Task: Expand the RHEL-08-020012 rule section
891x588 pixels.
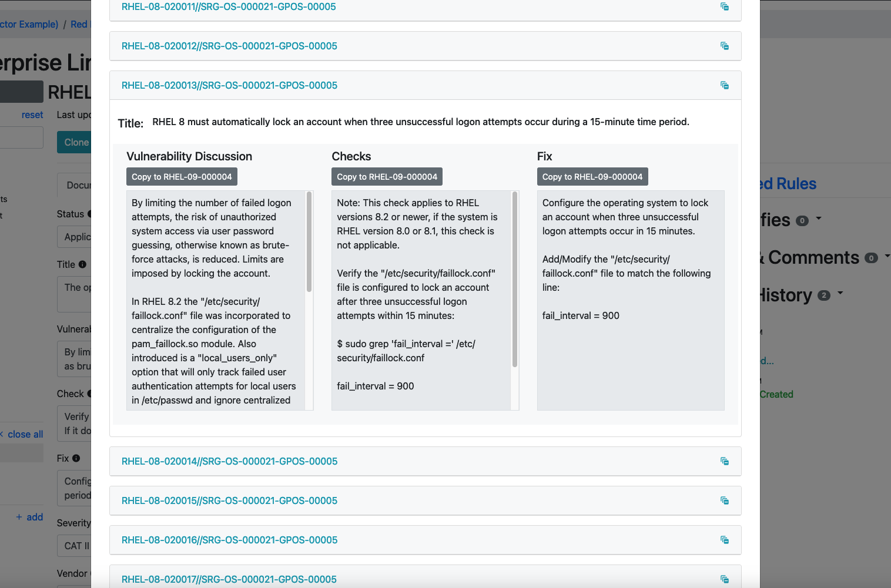Action: pyautogui.click(x=229, y=46)
